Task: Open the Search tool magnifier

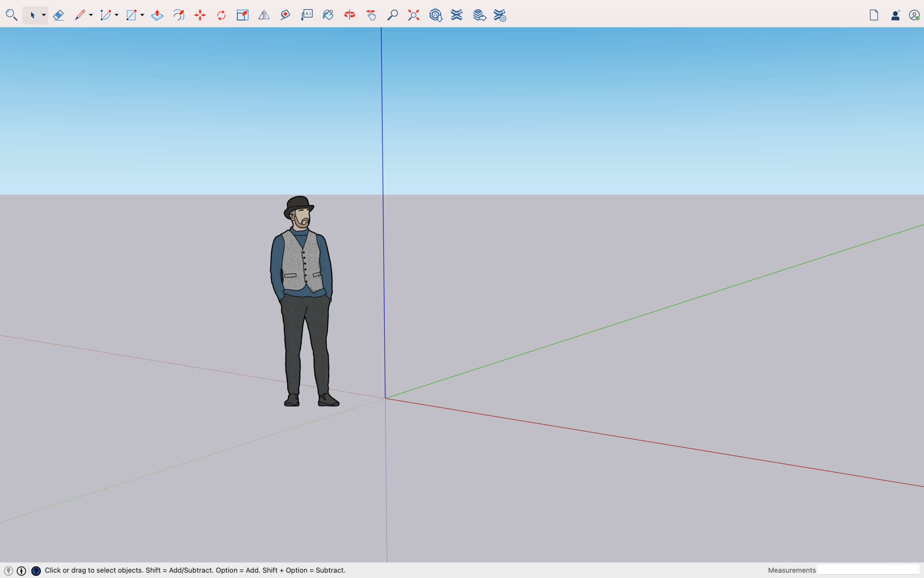Action: tap(12, 15)
